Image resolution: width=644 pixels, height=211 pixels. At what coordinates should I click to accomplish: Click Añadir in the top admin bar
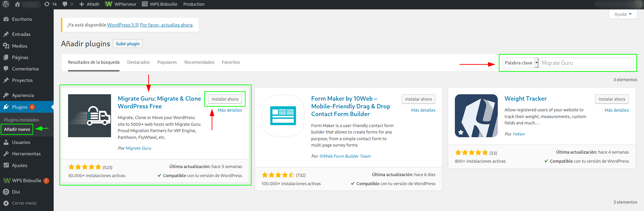(x=90, y=4)
